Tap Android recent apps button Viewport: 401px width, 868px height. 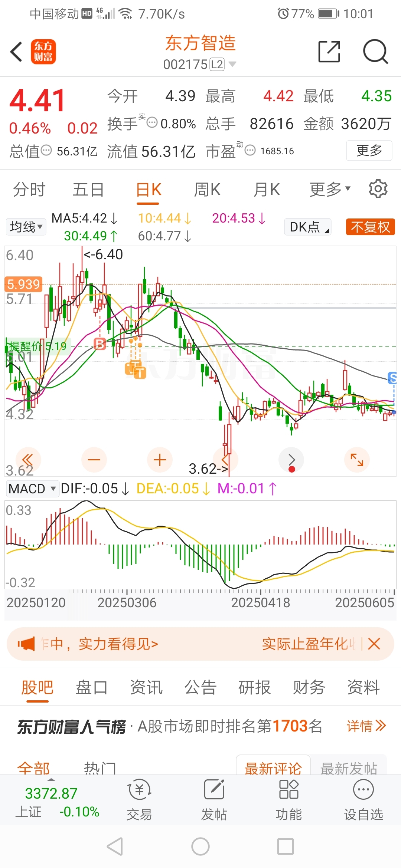(286, 846)
